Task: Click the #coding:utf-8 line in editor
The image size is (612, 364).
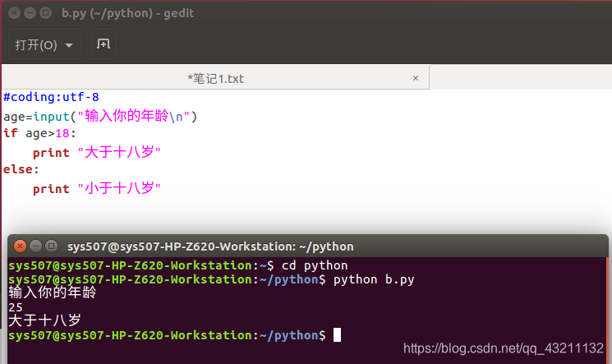Action: [51, 97]
